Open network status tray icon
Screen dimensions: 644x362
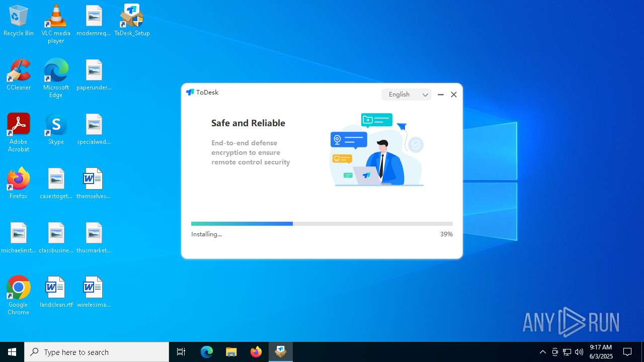point(567,352)
